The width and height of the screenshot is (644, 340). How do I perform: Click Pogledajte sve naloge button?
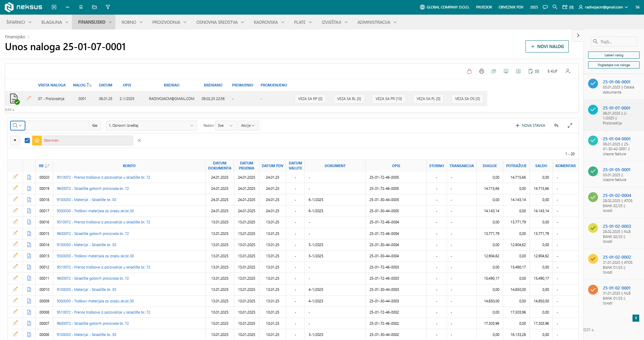[x=614, y=65]
